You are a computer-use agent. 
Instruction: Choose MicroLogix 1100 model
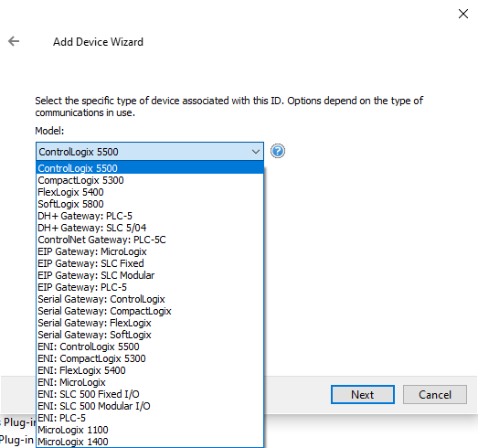click(150, 430)
